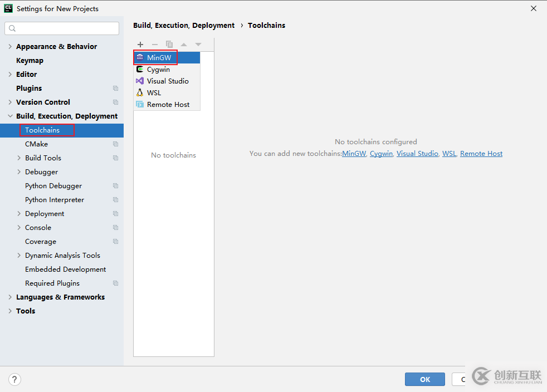Select Toolchains in the settings tree
Viewport: 547px width, 392px height.
click(x=62, y=130)
